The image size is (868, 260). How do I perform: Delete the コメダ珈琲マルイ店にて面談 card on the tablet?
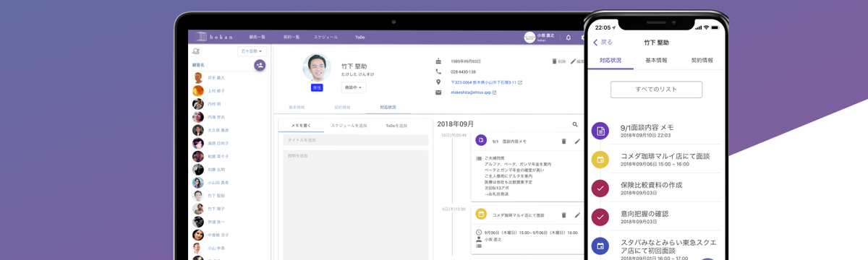(x=563, y=214)
